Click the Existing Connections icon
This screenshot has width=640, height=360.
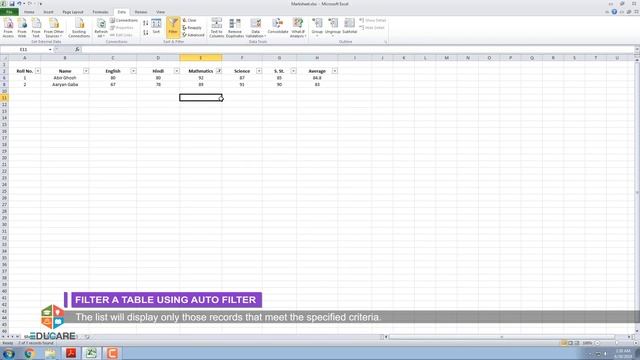click(x=79, y=28)
